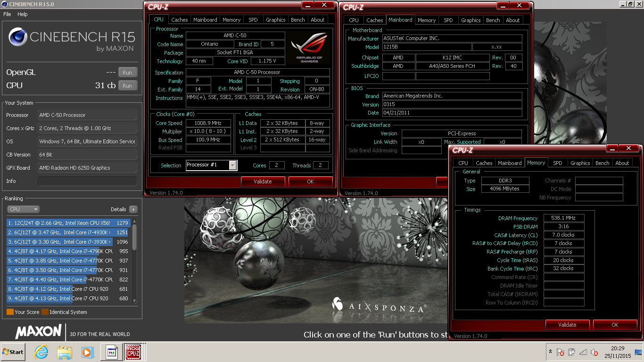Click the Cinebench title bar icon
Viewport: 644px width, 362px height.
pos(4,4)
